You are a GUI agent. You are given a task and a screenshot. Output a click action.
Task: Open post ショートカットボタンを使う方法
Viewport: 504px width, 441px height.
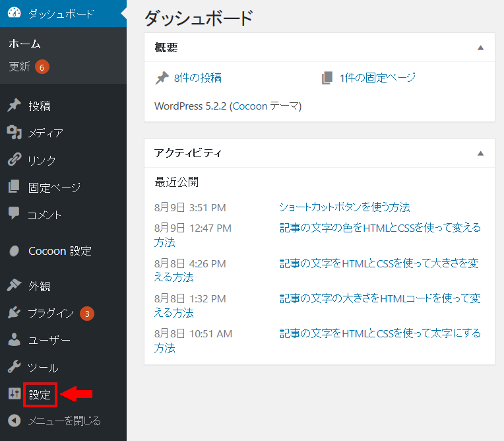coord(344,207)
